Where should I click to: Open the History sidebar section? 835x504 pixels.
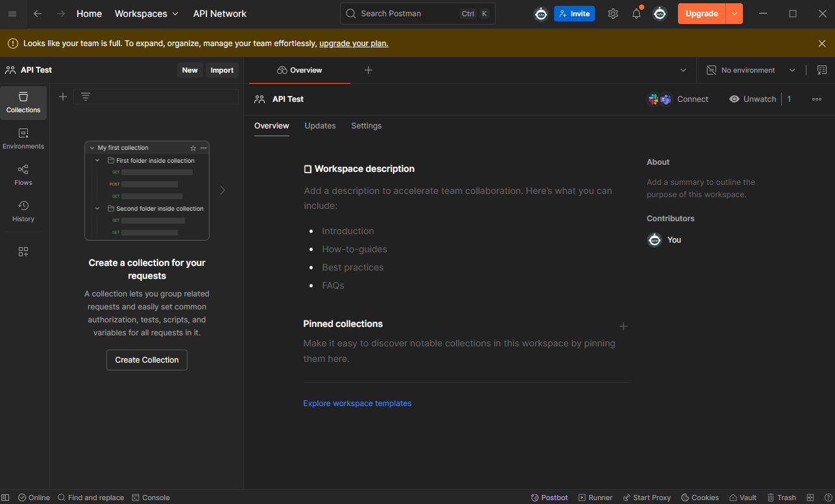pyautogui.click(x=23, y=211)
